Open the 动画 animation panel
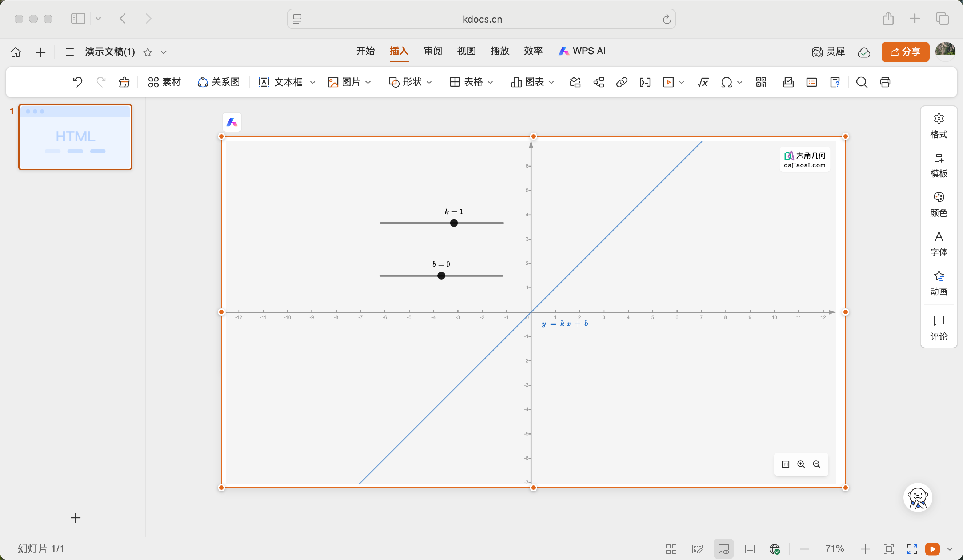Screen dimensions: 963x560 coord(938,283)
